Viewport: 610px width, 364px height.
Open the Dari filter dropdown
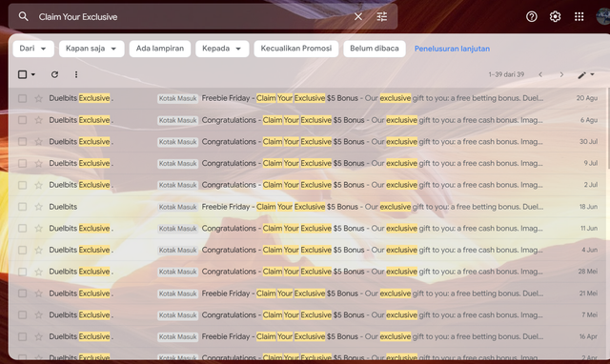tap(33, 49)
